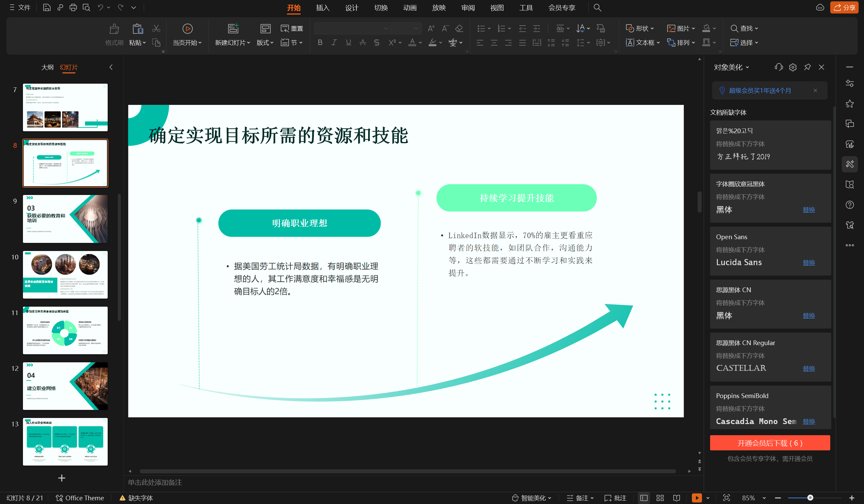The image size is (864, 504).
Task: Add a new slide with plus button
Action: (62, 478)
